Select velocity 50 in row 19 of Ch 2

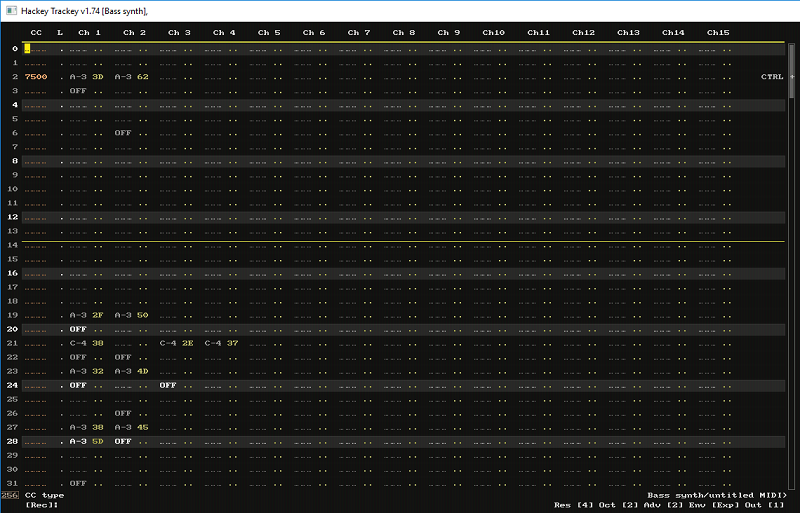click(142, 315)
